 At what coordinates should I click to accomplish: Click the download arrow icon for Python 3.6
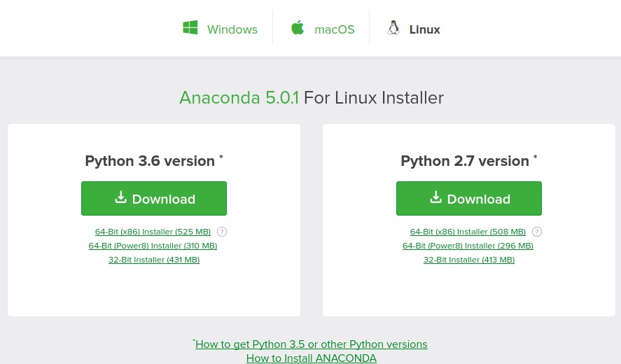tap(120, 197)
